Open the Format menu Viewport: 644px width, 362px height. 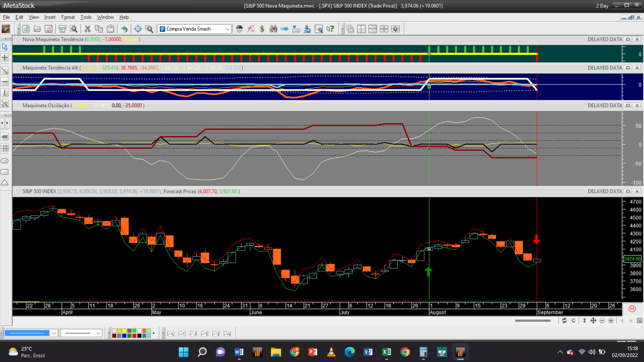pyautogui.click(x=68, y=17)
